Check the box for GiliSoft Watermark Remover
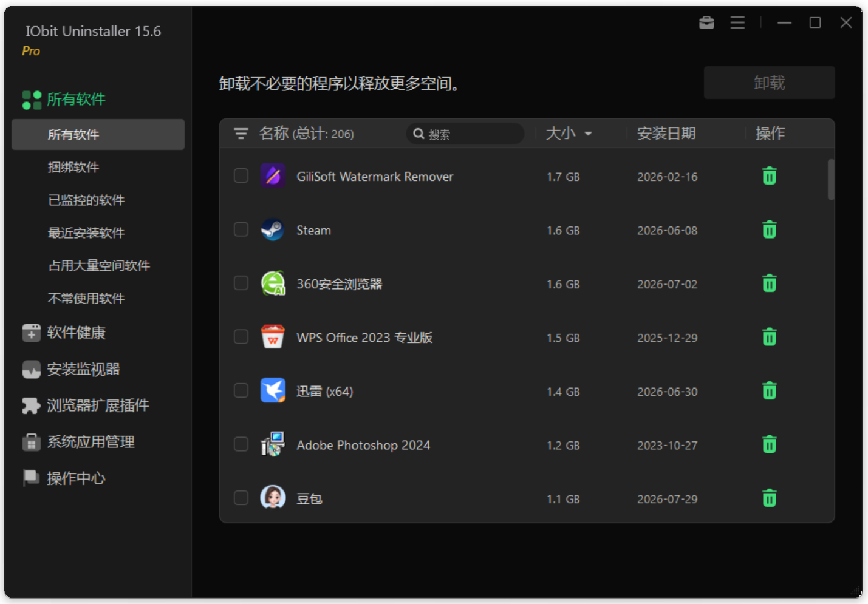 point(241,175)
